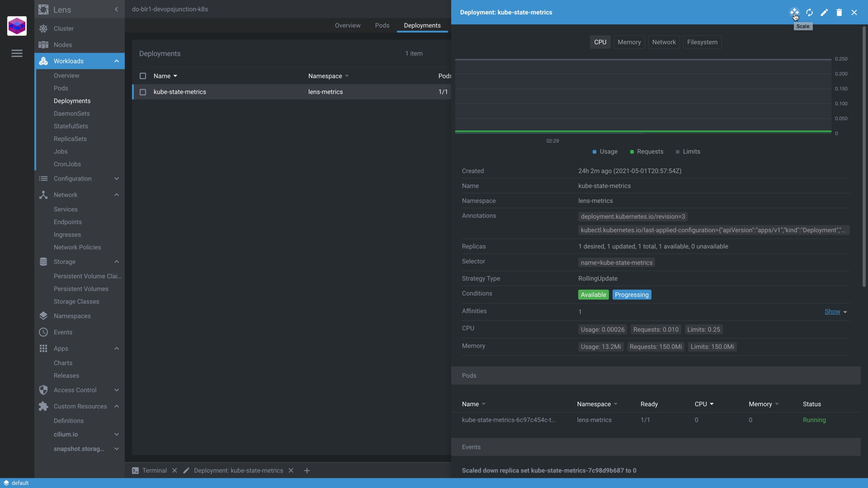Collapse the Apps section chevron
Viewport: 868px width, 488px height.
[117, 348]
